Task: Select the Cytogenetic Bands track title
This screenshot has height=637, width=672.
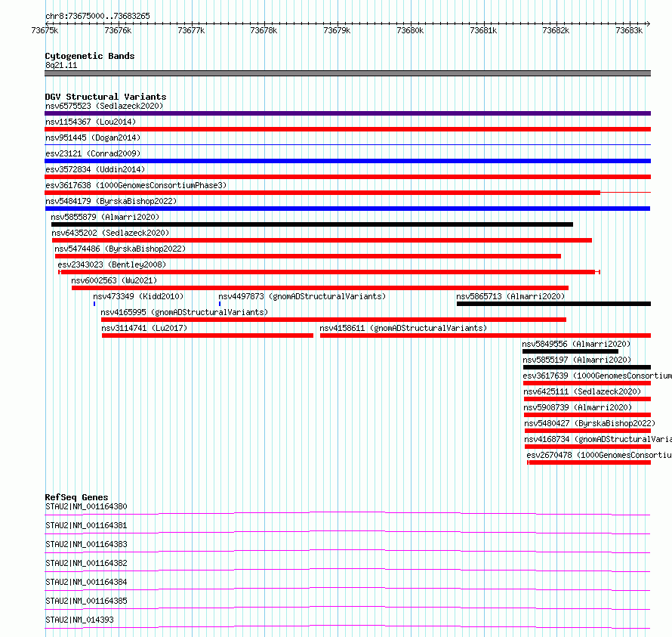Action: pyautogui.click(x=90, y=56)
